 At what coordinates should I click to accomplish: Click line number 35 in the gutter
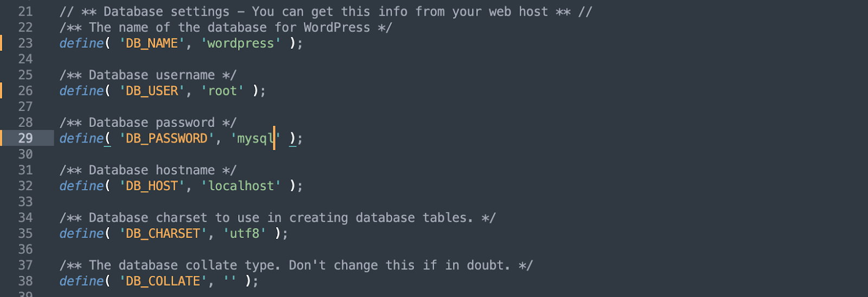[25, 234]
